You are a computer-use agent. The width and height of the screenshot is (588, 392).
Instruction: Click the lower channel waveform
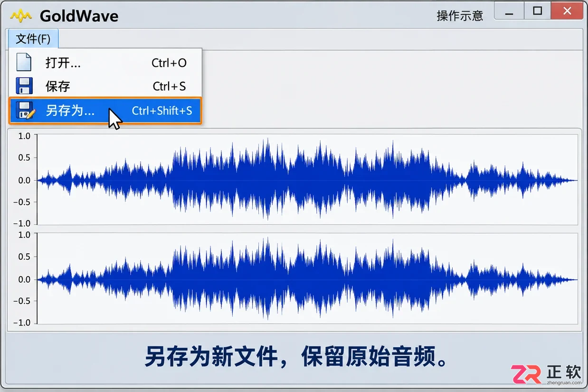(307, 279)
